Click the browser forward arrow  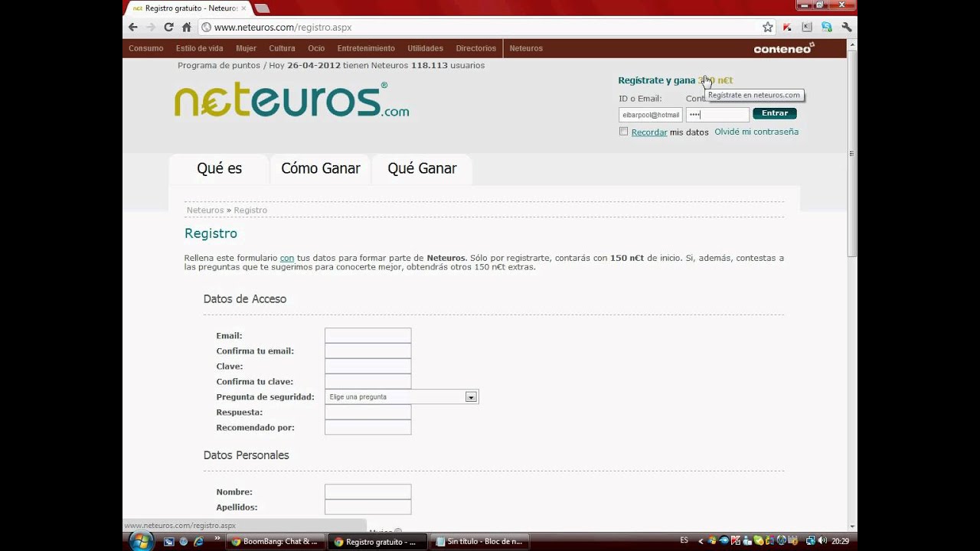click(151, 27)
